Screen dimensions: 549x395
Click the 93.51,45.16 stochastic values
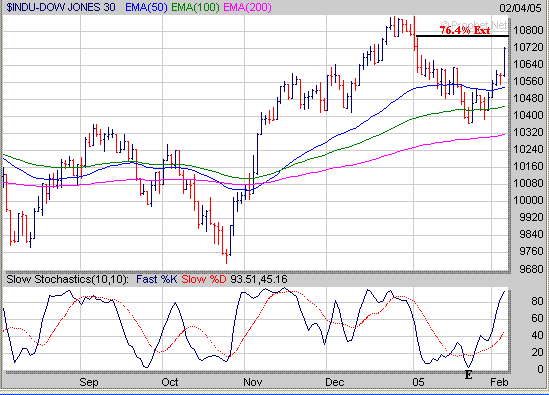(x=259, y=279)
